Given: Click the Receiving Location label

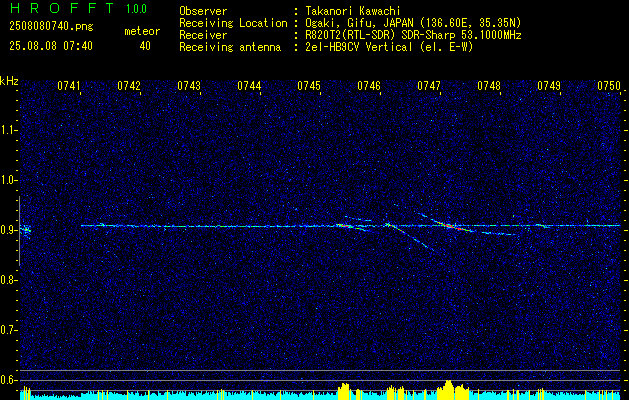Looking at the screenshot, I should pyautogui.click(x=233, y=23).
